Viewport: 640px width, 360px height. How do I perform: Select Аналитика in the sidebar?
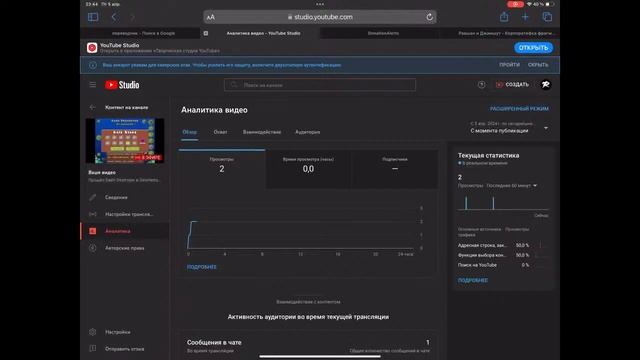pos(125,231)
